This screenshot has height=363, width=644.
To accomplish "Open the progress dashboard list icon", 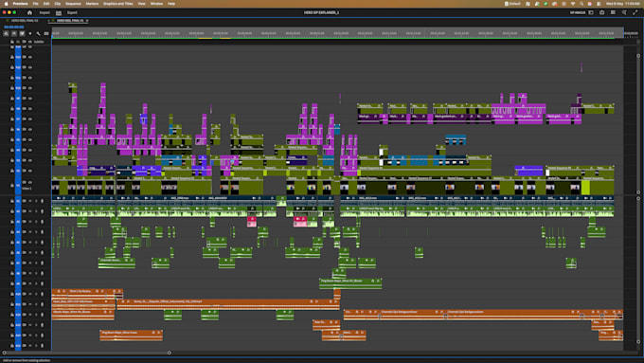I will pos(613,12).
